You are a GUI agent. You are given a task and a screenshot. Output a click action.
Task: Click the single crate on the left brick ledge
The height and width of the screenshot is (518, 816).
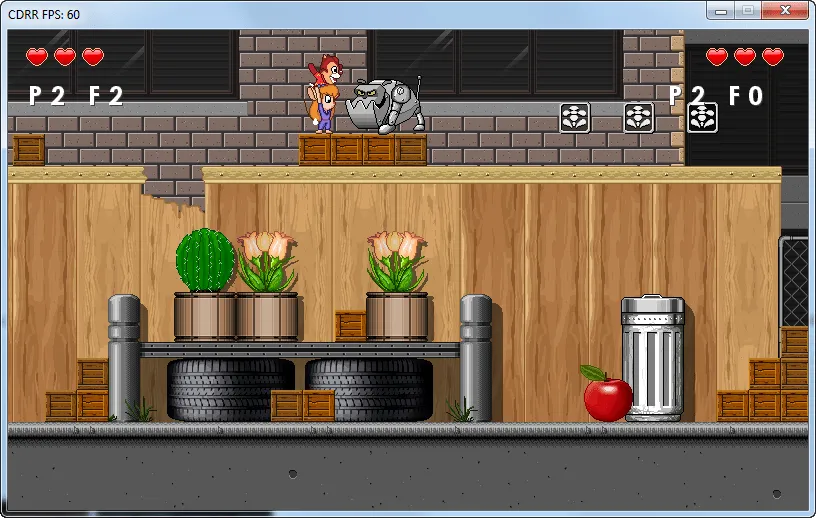pyautogui.click(x=29, y=150)
